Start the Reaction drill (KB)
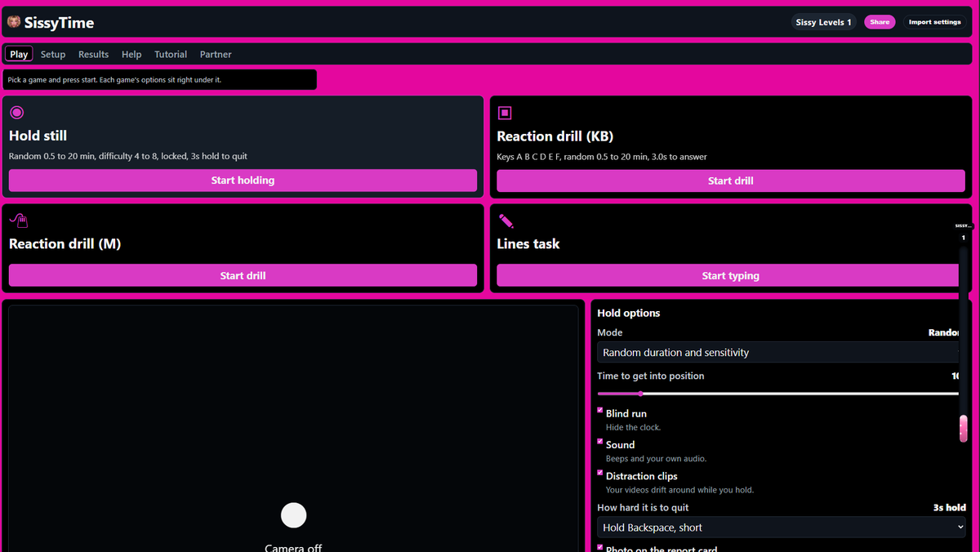 [x=730, y=180]
